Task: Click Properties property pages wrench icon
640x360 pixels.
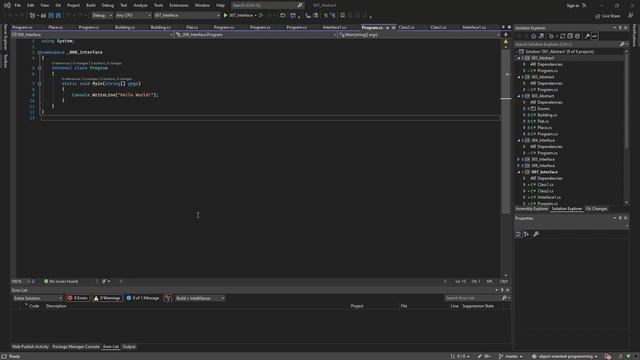Action: point(536,234)
